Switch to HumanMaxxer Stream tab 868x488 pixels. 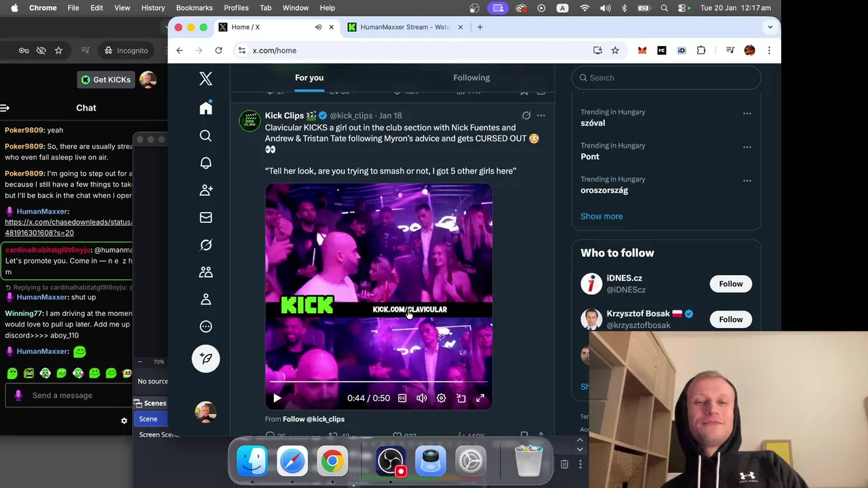click(406, 27)
